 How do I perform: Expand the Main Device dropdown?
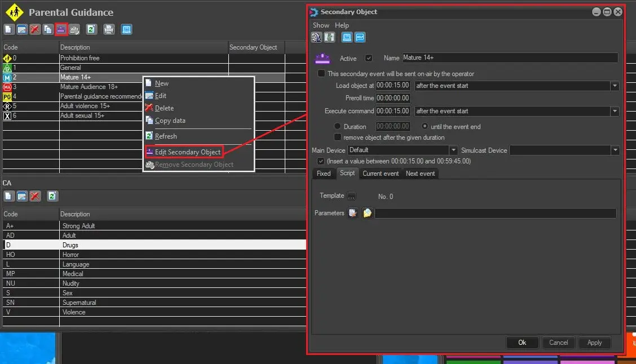pos(453,150)
